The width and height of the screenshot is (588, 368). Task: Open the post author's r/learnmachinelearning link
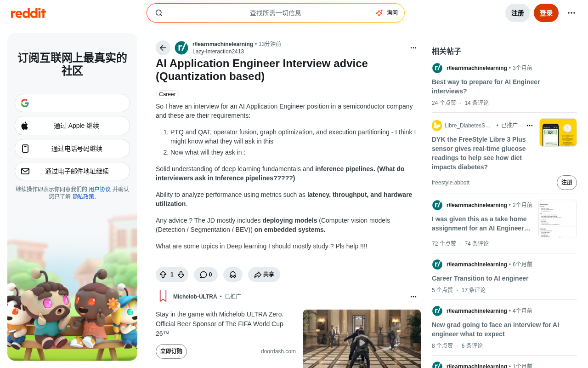pyautogui.click(x=223, y=44)
